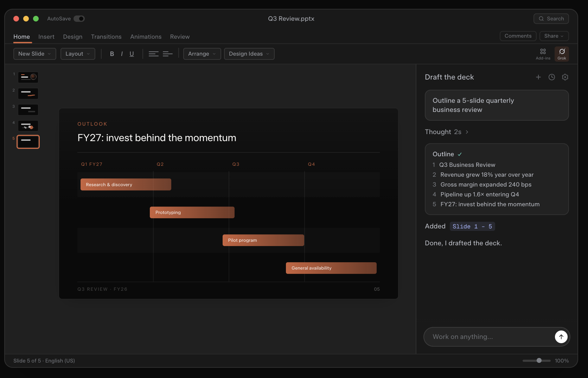Click the search magnifier icon
588x378 pixels.
[541, 19]
